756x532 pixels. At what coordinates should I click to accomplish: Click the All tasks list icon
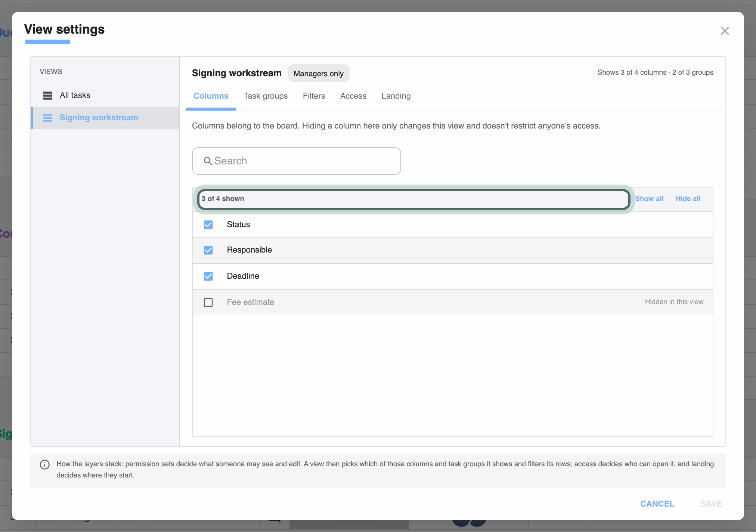[48, 96]
